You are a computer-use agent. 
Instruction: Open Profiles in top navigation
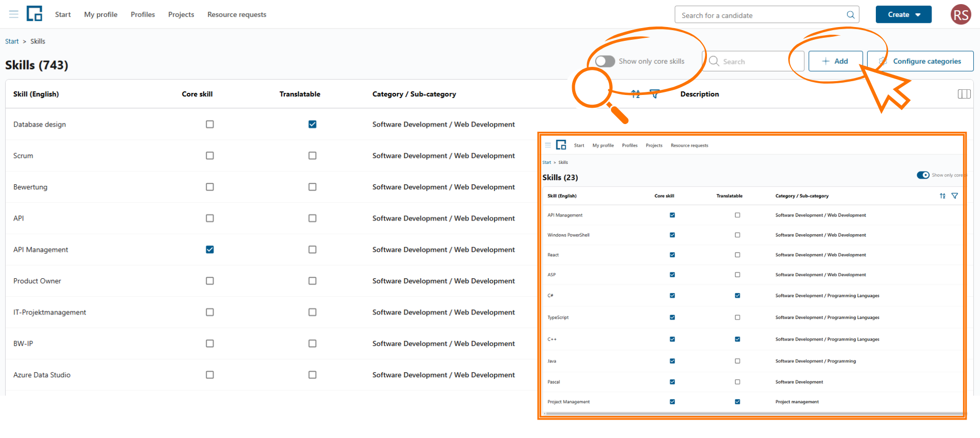143,14
